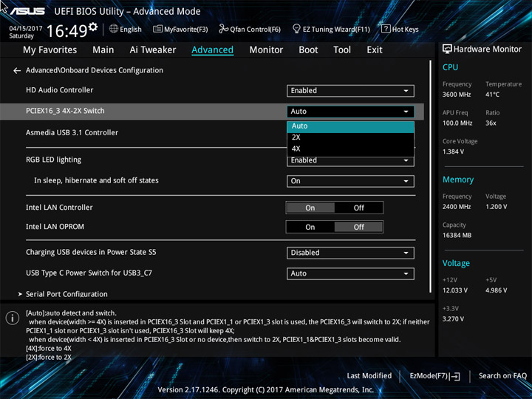
Task: Click the ASUS logo
Action: point(27,11)
